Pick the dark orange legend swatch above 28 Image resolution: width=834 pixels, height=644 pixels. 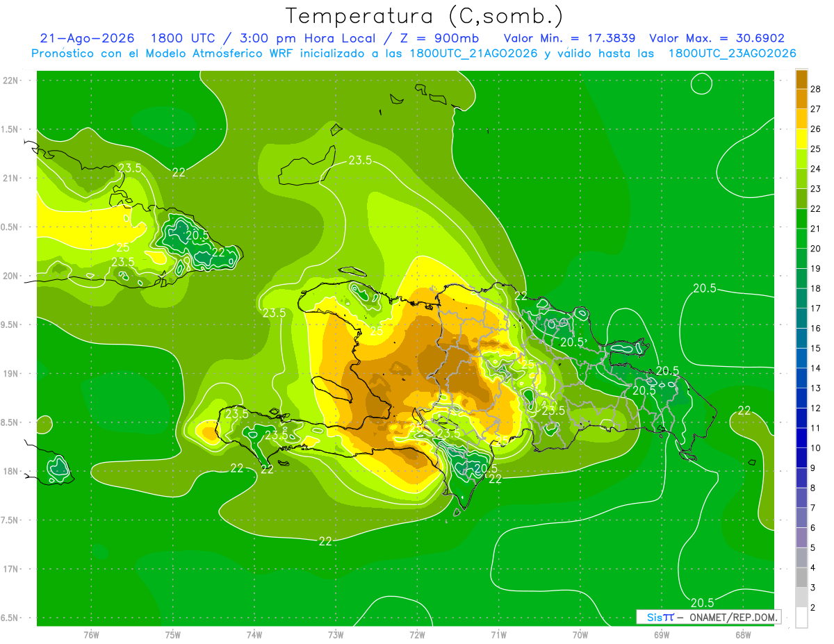[801, 79]
